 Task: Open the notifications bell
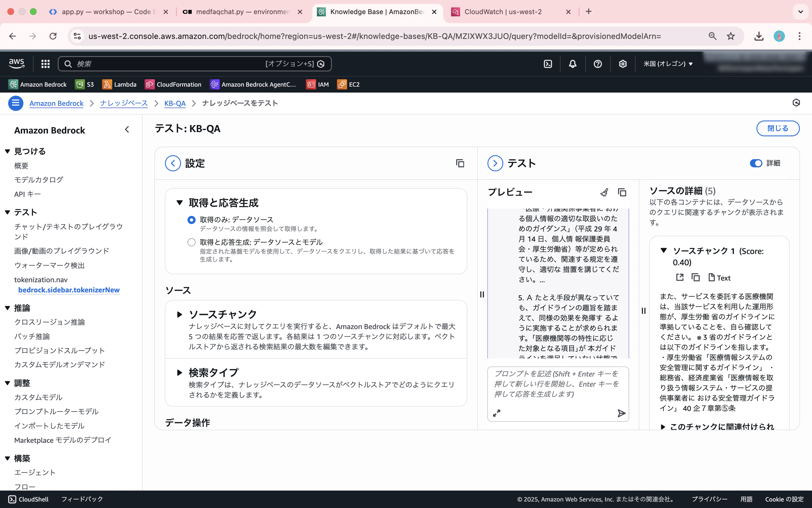(573, 64)
